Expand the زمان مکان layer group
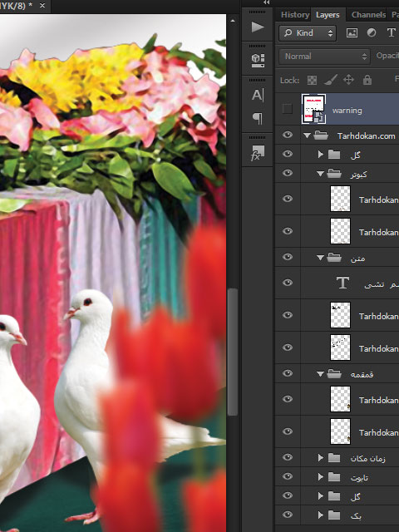This screenshot has width=399, height=532. [x=320, y=458]
